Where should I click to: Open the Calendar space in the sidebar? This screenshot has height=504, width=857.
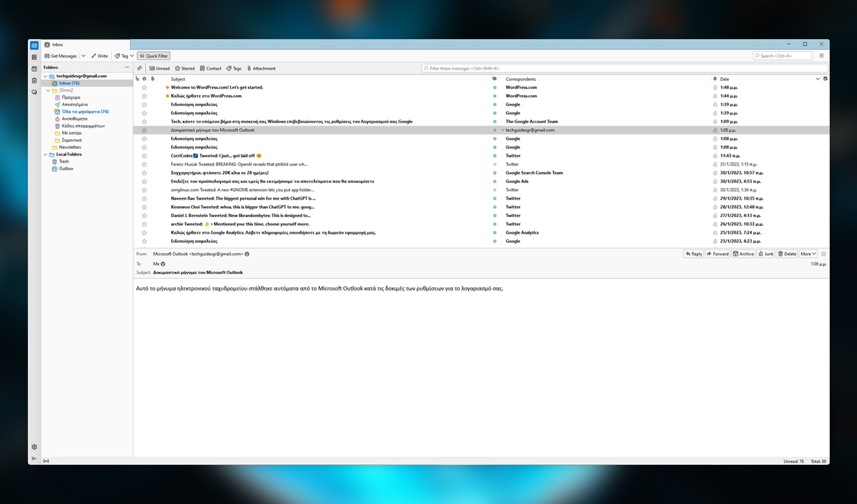34,69
